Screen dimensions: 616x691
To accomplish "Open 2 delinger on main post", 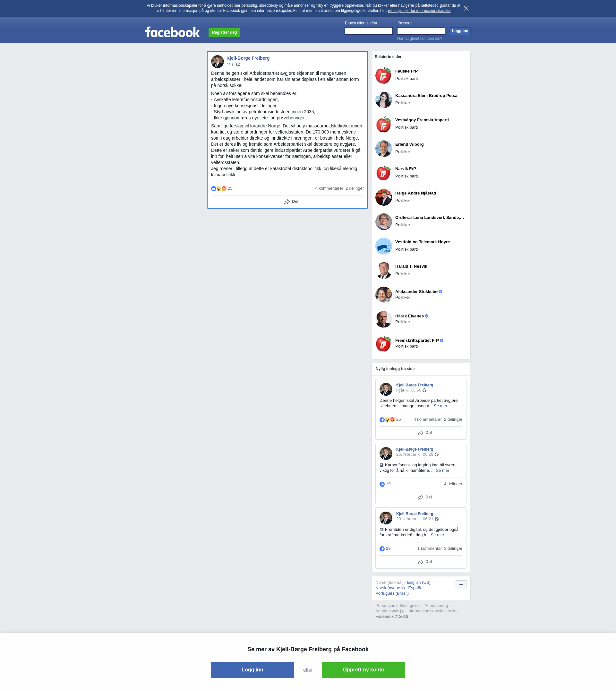I will point(355,188).
